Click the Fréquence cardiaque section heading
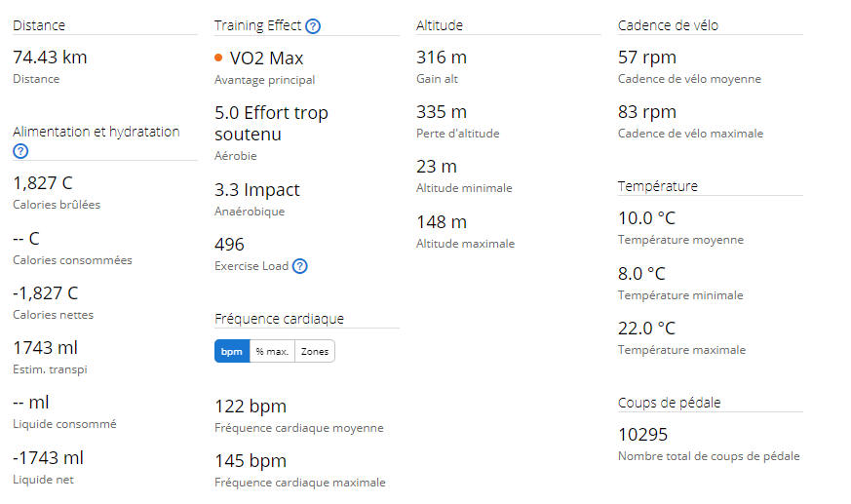This screenshot has height=504, width=851. (x=279, y=319)
